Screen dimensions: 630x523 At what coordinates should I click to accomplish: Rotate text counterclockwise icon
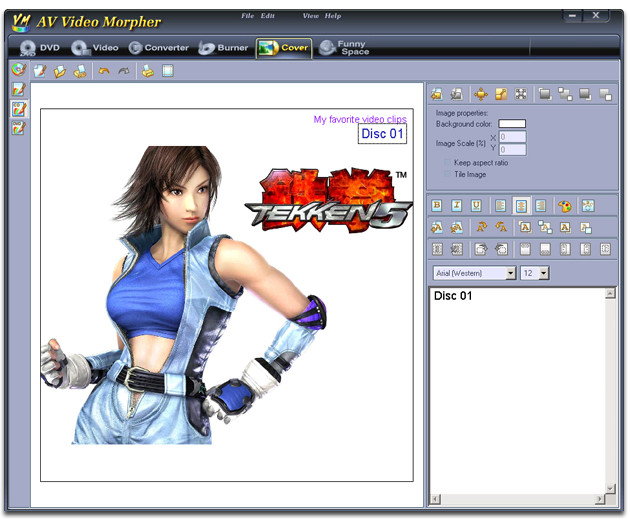(501, 227)
